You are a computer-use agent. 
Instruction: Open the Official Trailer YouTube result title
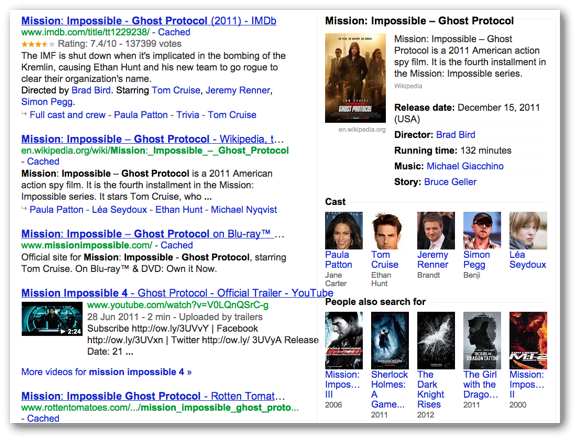(x=177, y=293)
